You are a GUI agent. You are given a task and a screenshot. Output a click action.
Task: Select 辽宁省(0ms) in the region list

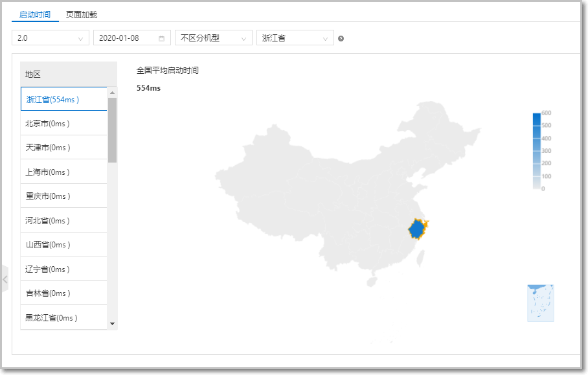tap(63, 269)
